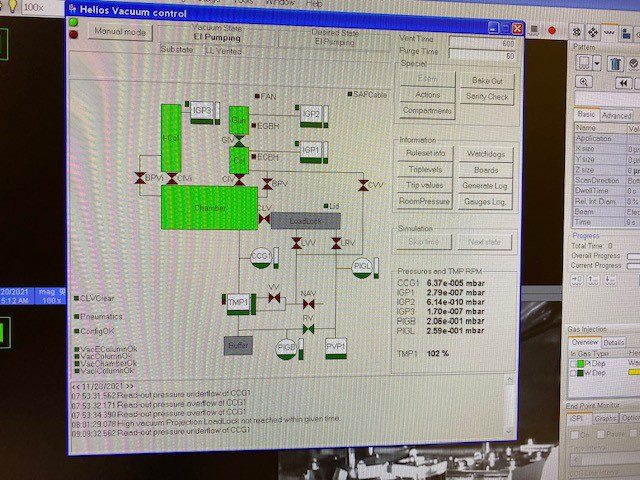Click the Manual mode button

[x=120, y=31]
